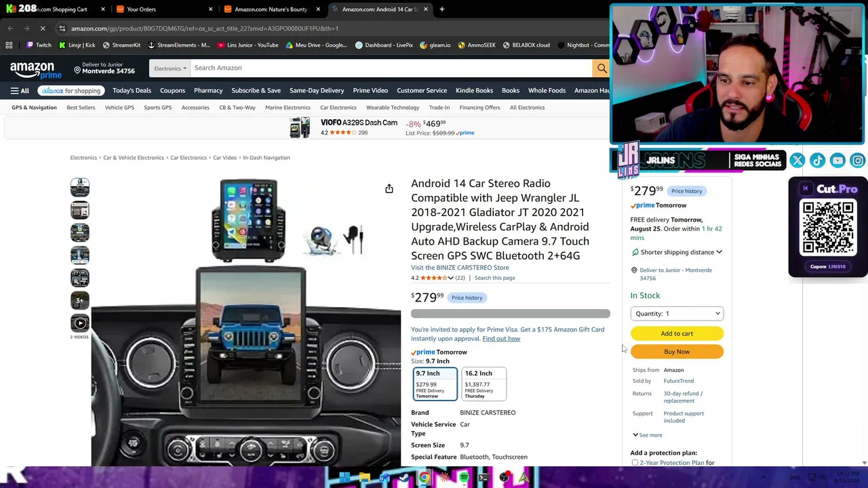The image size is (868, 488).
Task: Open Marine Electronics in the subnav
Action: click(x=288, y=107)
